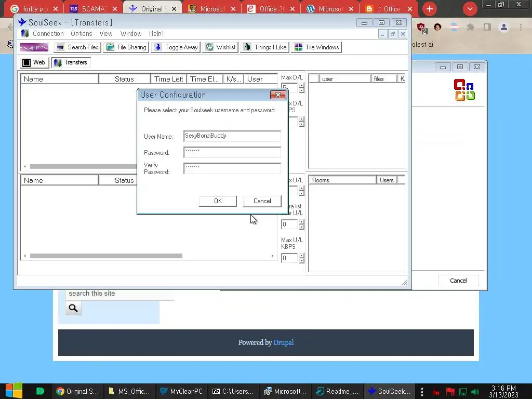The height and width of the screenshot is (399, 532).
Task: Select the Transfers tab
Action: [x=71, y=62]
